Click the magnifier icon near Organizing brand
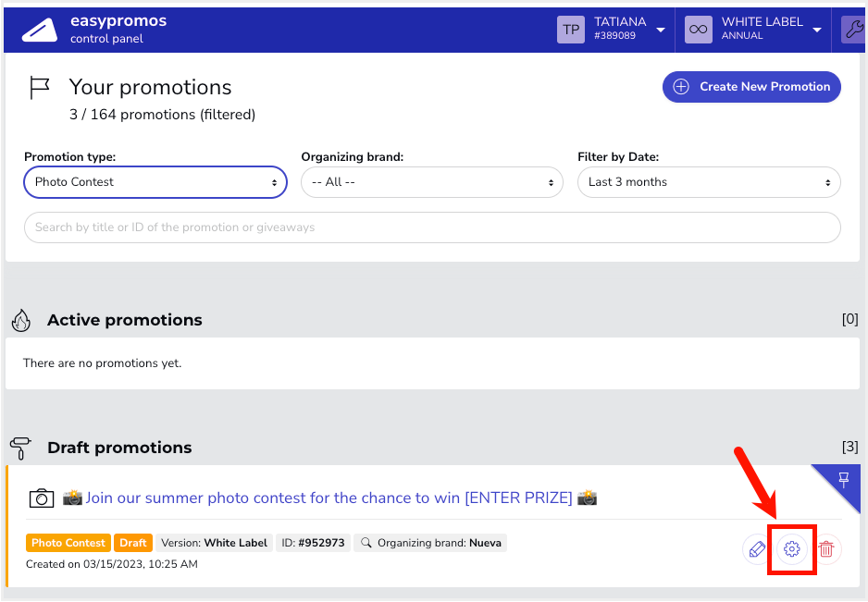The image size is (868, 602). coord(366,543)
